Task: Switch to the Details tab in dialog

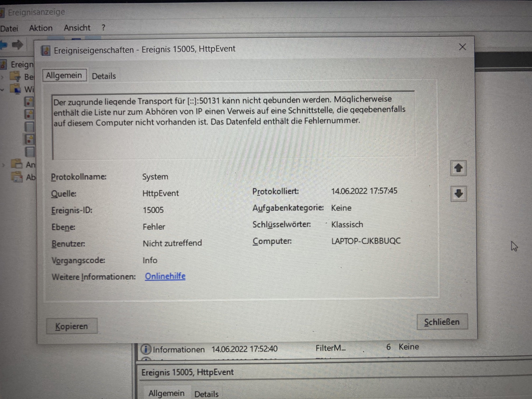Action: coord(104,76)
